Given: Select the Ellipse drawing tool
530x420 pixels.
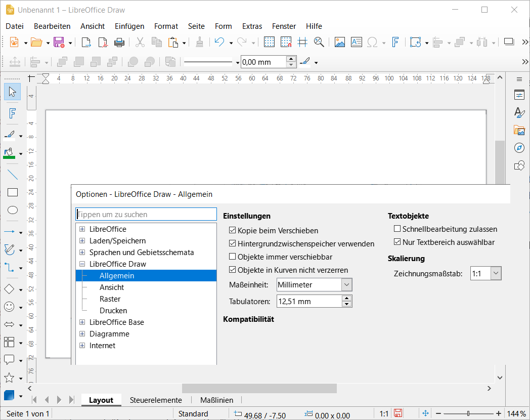Looking at the screenshot, I should (13, 210).
